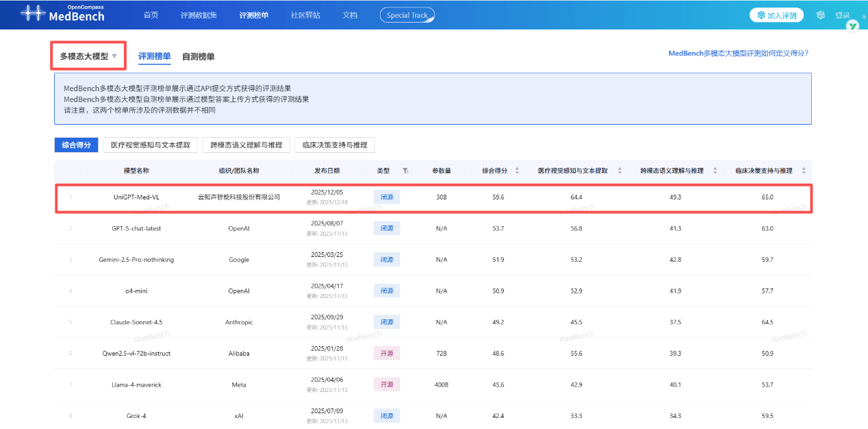The image size is (868, 429).
Task: Open the floating chat widget icon
Action: point(852,25)
